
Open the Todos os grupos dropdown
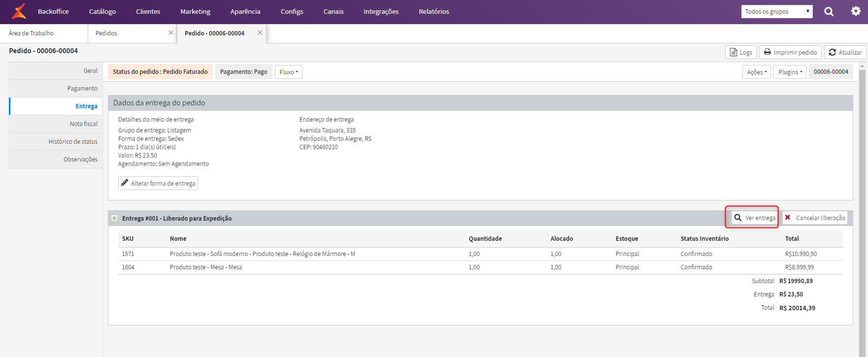point(777,11)
